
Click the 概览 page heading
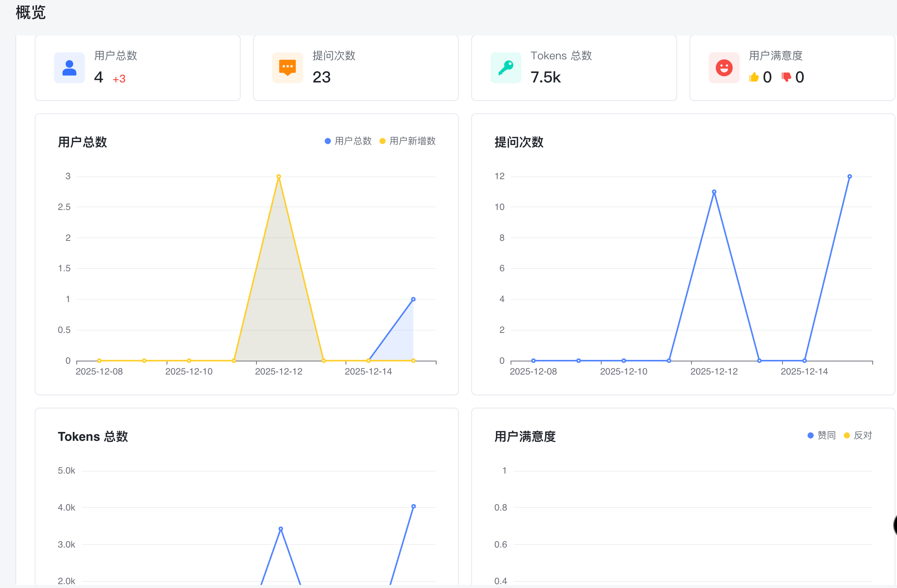30,13
